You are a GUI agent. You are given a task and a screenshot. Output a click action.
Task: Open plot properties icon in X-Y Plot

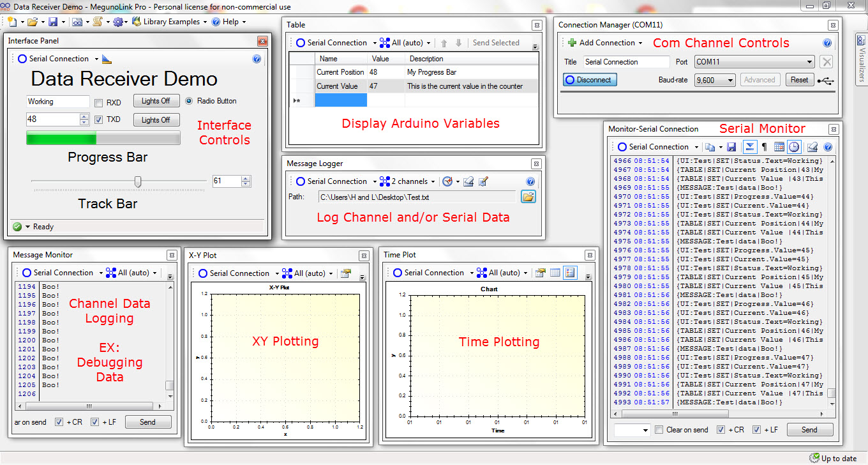pos(346,273)
